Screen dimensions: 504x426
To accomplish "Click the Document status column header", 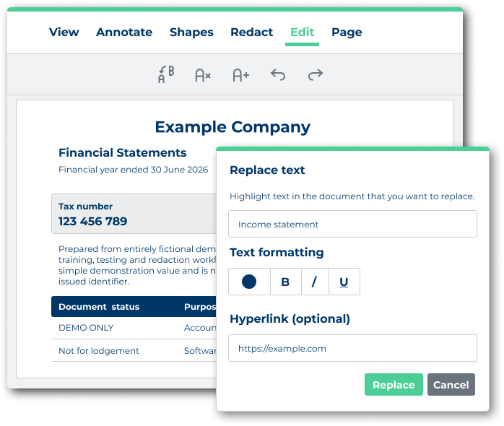I will point(99,307).
